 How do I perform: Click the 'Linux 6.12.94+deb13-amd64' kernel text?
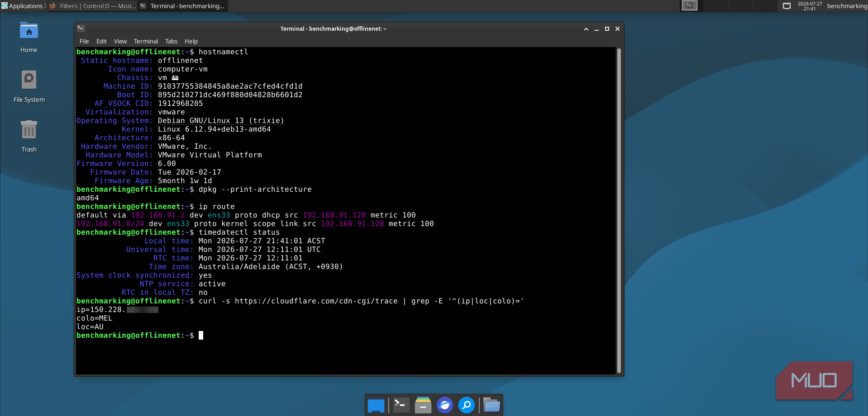214,129
